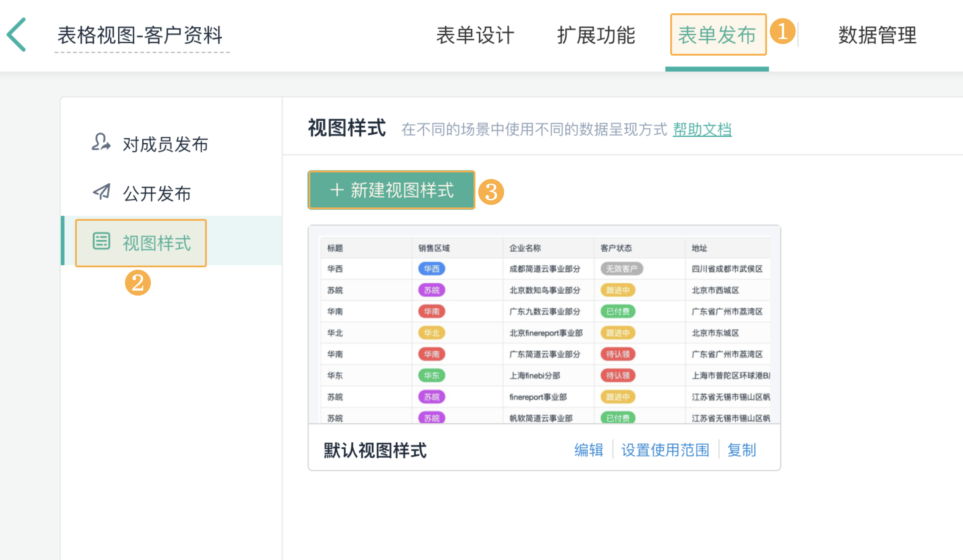Click the green 华东 region tag
Screen dimensions: 963x560
[431, 375]
